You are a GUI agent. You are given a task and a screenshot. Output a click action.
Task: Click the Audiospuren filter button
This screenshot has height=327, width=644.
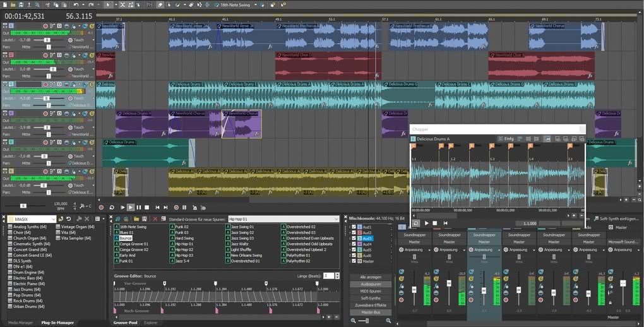pyautogui.click(x=371, y=284)
